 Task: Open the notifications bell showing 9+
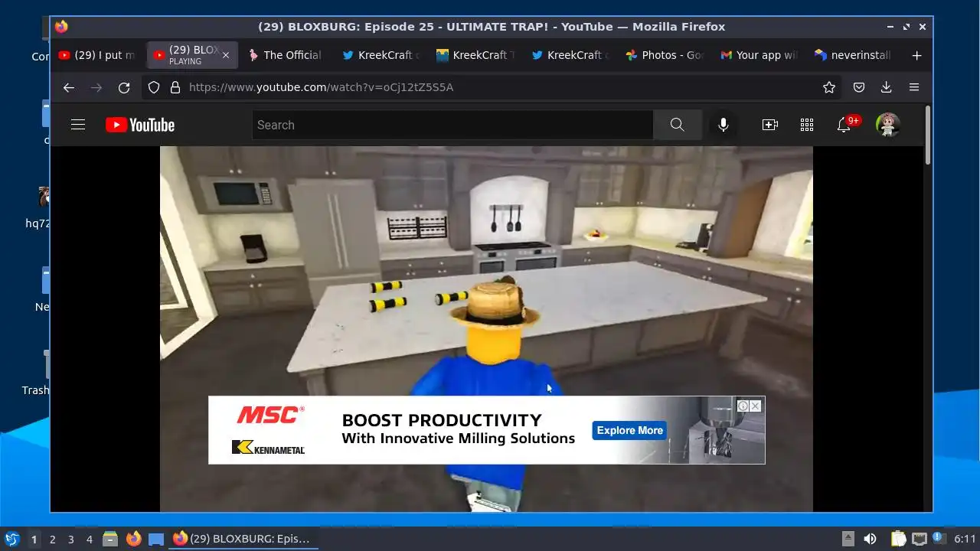click(x=844, y=125)
